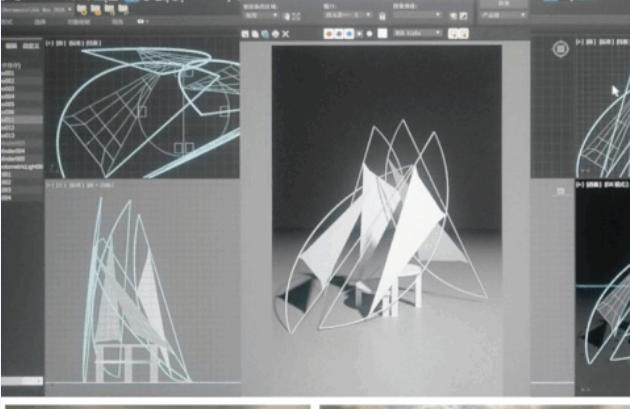Click the rendered sail structure image
The image size is (630, 409).
[387, 222]
